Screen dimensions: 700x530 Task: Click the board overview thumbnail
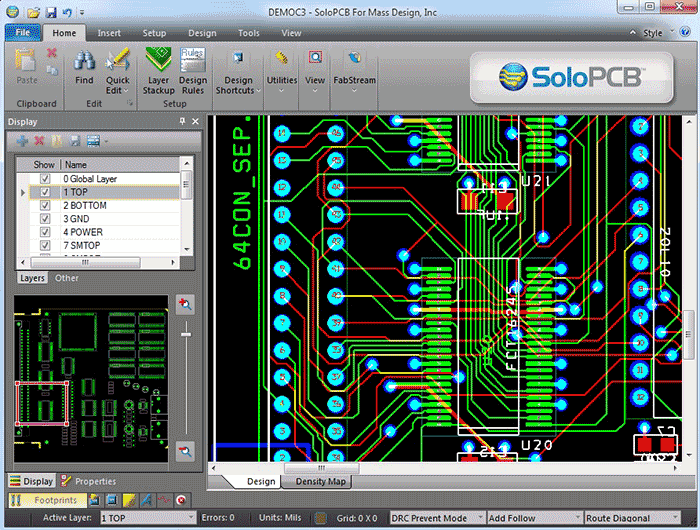[91, 379]
